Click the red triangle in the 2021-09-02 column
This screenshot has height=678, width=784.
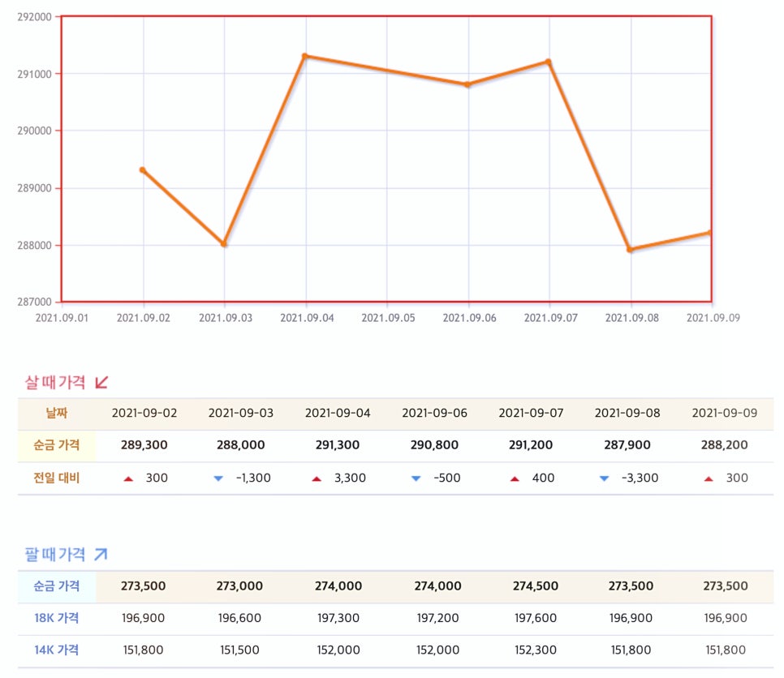point(128,478)
